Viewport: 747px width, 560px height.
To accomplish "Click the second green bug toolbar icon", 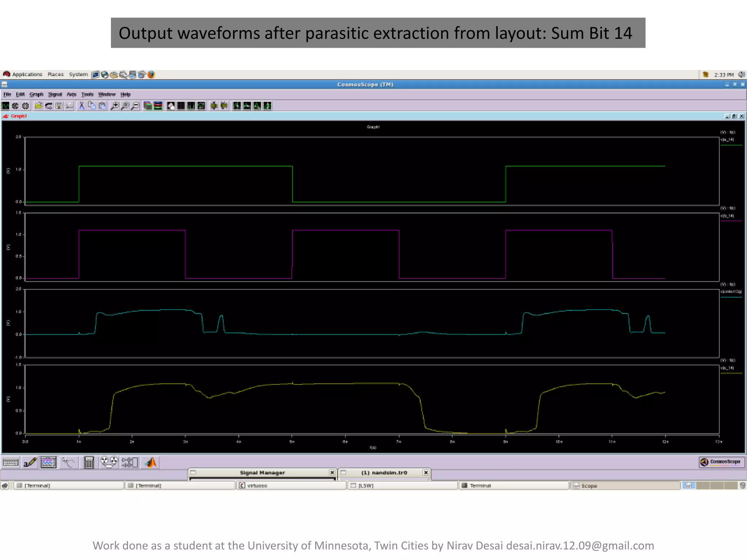I will (224, 106).
